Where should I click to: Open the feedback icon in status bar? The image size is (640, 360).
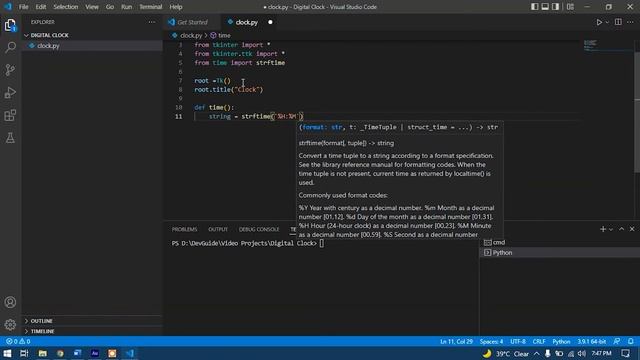[x=617, y=342]
